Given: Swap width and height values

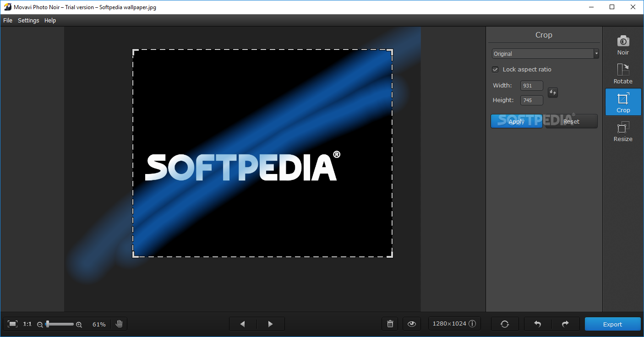Looking at the screenshot, I should 553,92.
